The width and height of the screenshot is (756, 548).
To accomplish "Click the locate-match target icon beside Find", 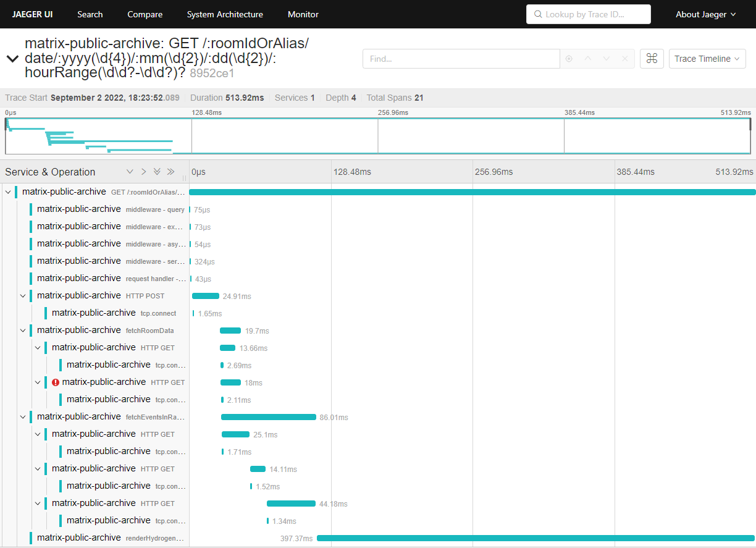I will [569, 59].
